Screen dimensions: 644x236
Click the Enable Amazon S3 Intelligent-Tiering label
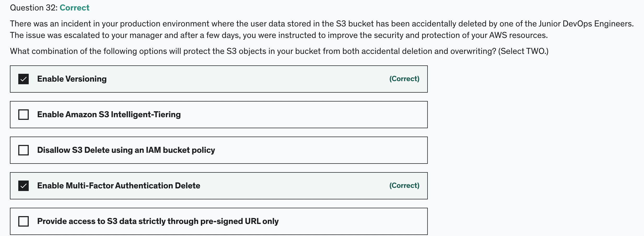pyautogui.click(x=109, y=115)
